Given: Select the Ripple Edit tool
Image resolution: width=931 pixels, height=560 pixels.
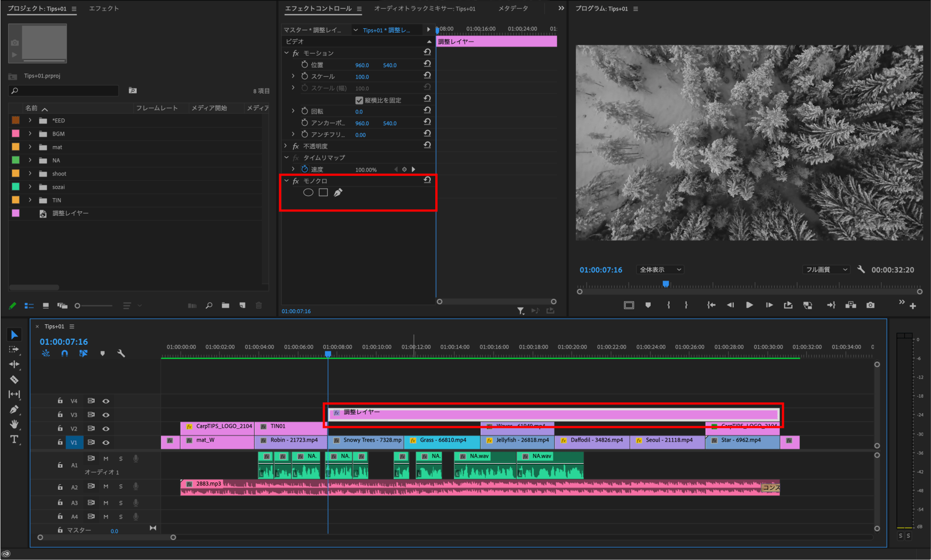Looking at the screenshot, I should [14, 364].
